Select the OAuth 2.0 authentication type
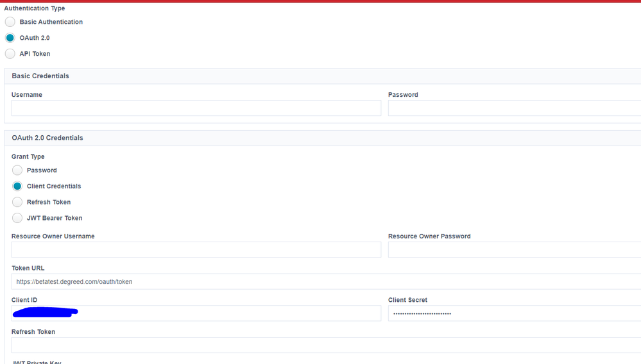Viewport: 641px width, 364px height. coord(10,38)
